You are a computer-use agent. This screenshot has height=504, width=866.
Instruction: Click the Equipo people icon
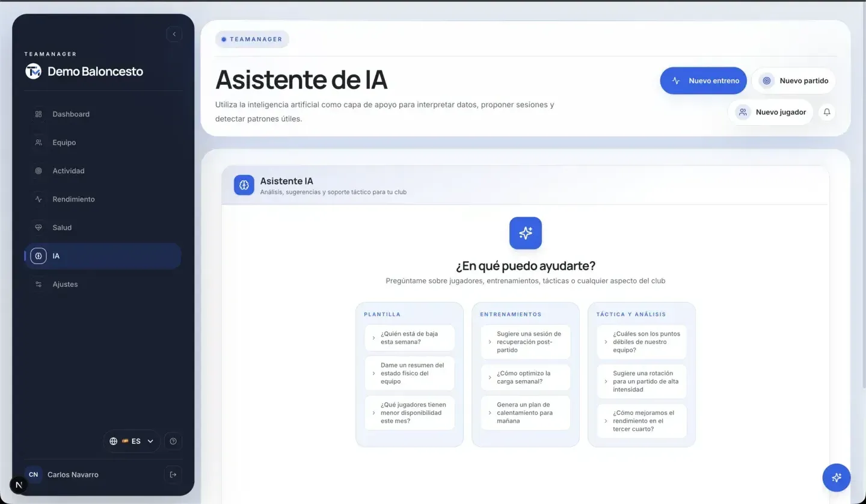tap(38, 143)
